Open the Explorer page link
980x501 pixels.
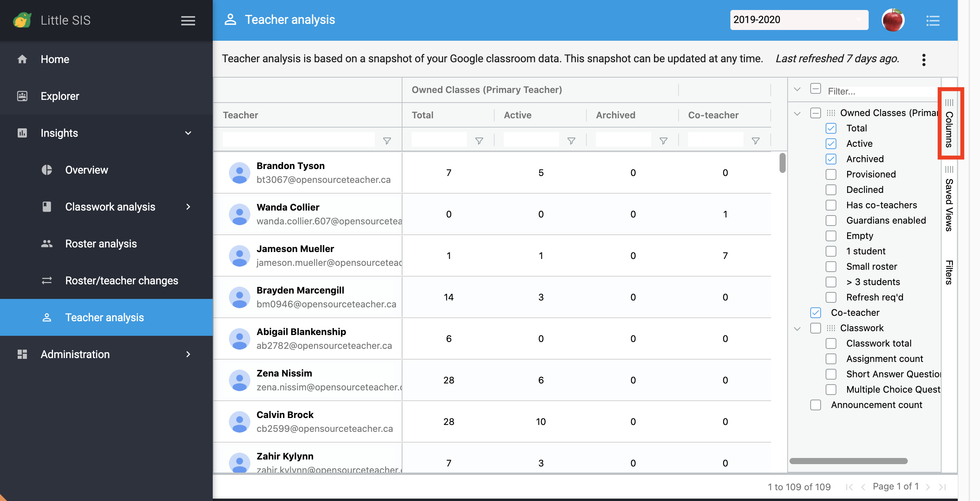coord(60,96)
